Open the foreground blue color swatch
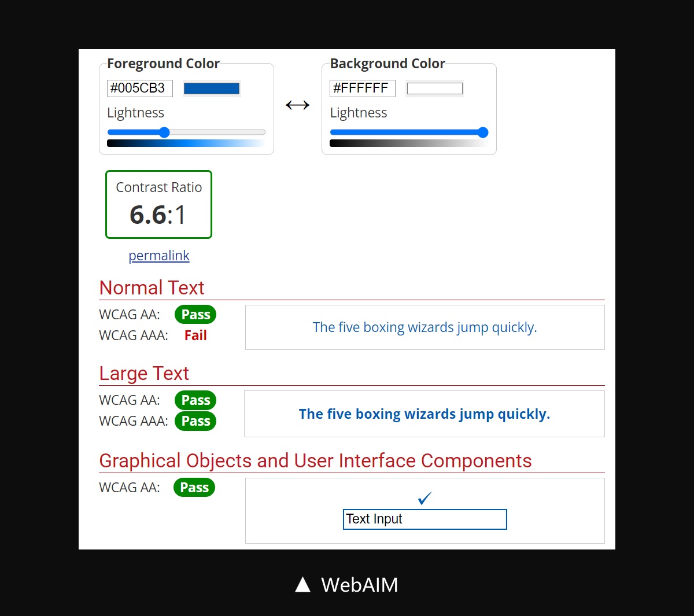This screenshot has width=694, height=616. [x=211, y=88]
